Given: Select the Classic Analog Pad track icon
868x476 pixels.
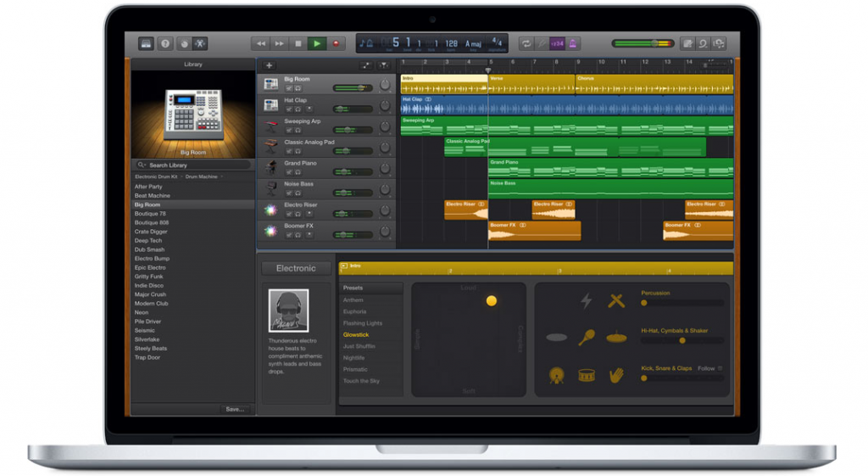Looking at the screenshot, I should click(x=270, y=147).
